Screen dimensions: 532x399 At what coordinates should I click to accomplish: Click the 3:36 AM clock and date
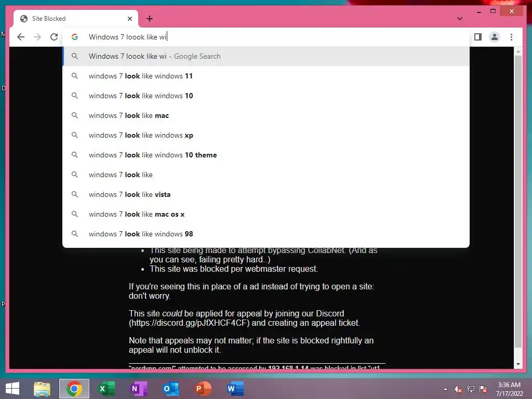[509, 389]
